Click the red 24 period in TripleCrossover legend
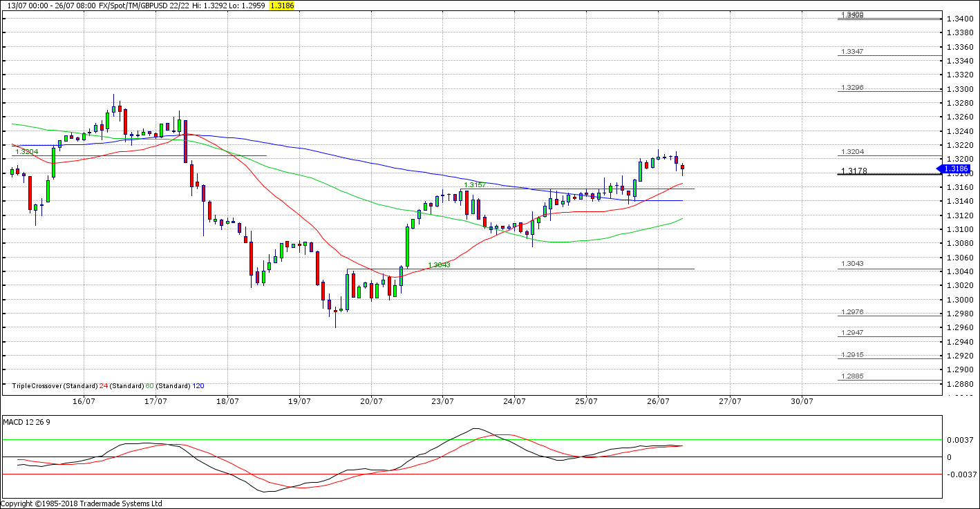Image resolution: width=980 pixels, height=509 pixels. (104, 386)
